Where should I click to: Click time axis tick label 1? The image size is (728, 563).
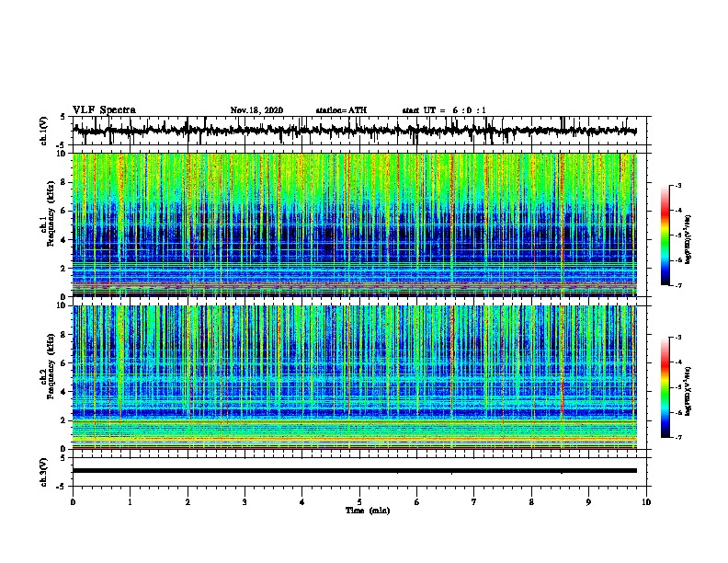130,502
